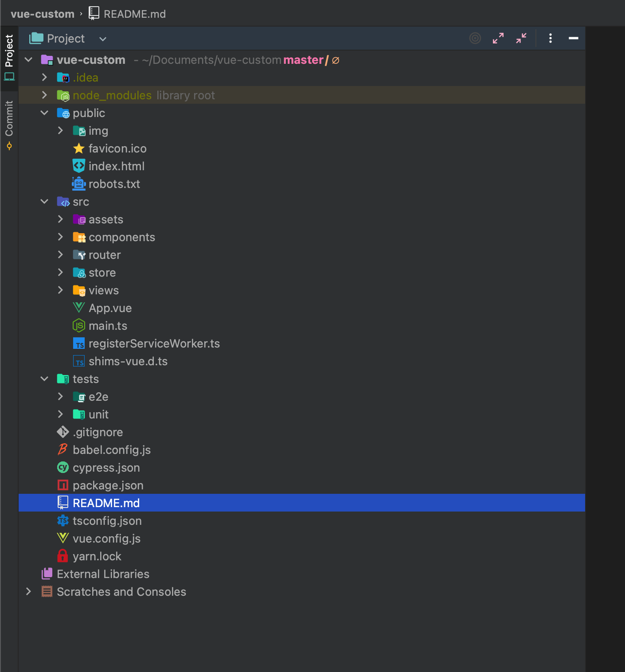Click the Vue logo icon next to App.vue
The width and height of the screenshot is (625, 672).
79,308
